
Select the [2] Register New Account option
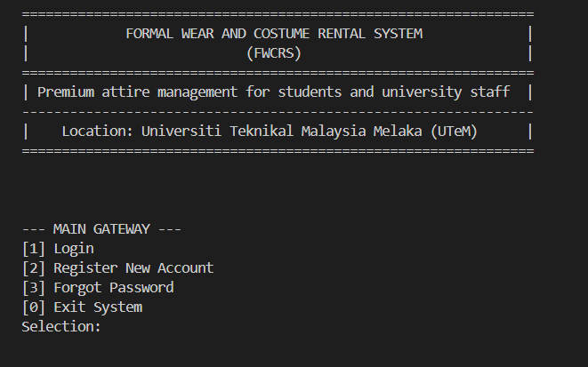click(x=117, y=268)
